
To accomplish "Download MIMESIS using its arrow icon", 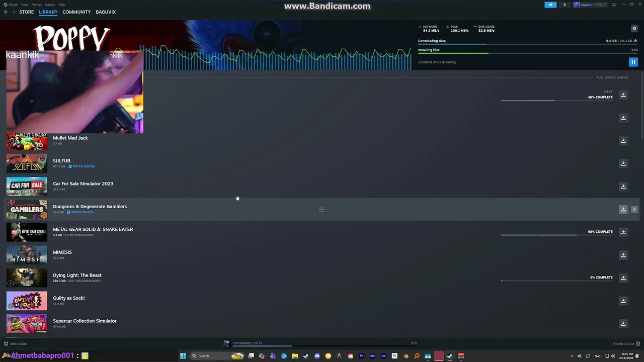I will point(623,255).
